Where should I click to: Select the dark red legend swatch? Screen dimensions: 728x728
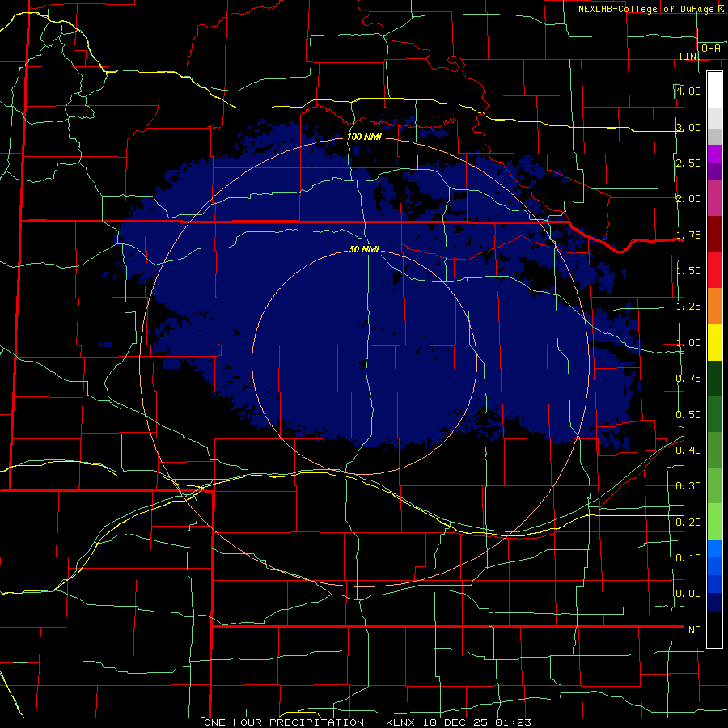(714, 235)
